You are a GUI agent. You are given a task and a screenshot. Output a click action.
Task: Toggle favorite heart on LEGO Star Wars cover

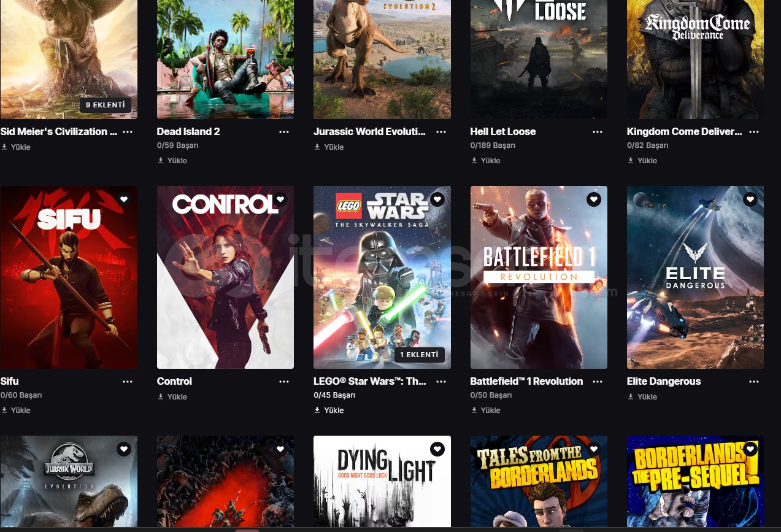(437, 199)
